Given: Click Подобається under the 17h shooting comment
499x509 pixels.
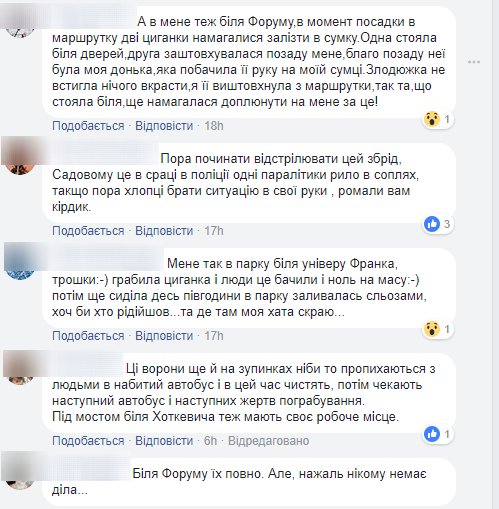Looking at the screenshot, I should tap(88, 231).
